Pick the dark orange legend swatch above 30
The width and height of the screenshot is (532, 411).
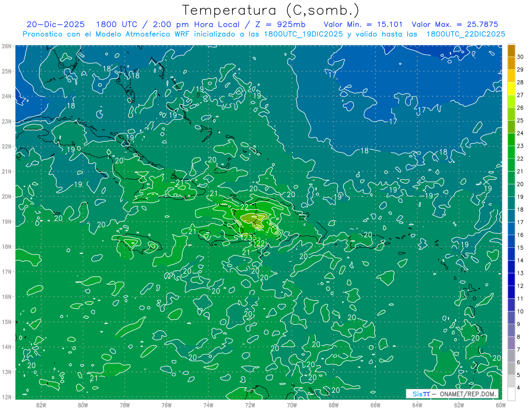click(x=511, y=51)
